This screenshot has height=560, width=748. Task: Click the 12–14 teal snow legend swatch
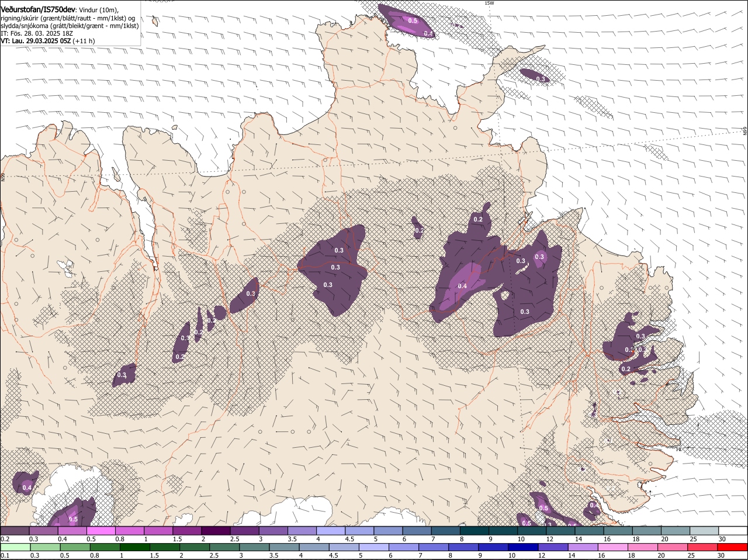tap(560, 530)
